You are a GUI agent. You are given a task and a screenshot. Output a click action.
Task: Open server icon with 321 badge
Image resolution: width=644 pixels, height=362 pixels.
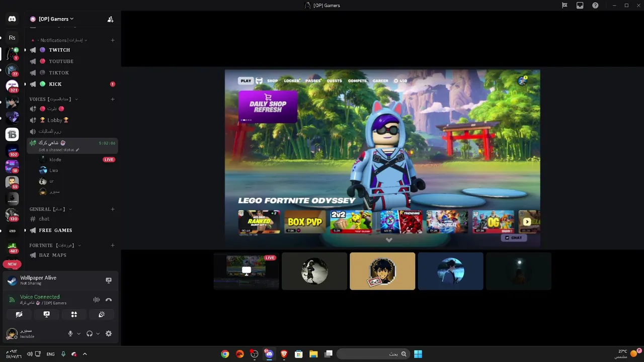click(12, 86)
